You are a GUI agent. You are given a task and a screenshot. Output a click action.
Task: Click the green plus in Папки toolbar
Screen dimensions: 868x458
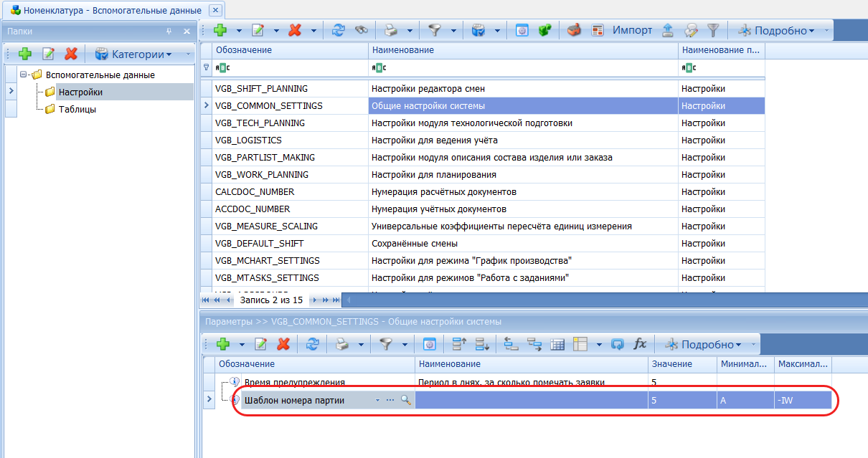[x=25, y=54]
